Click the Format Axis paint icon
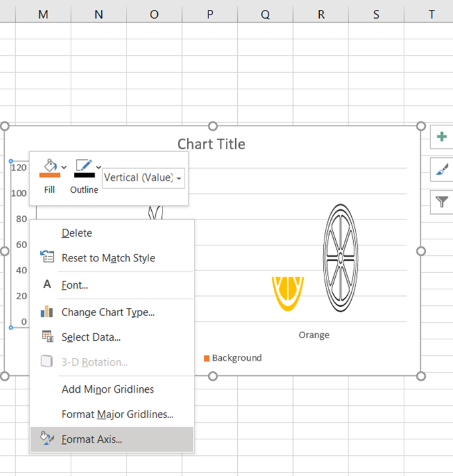The height and width of the screenshot is (476, 453). pyautogui.click(x=47, y=439)
